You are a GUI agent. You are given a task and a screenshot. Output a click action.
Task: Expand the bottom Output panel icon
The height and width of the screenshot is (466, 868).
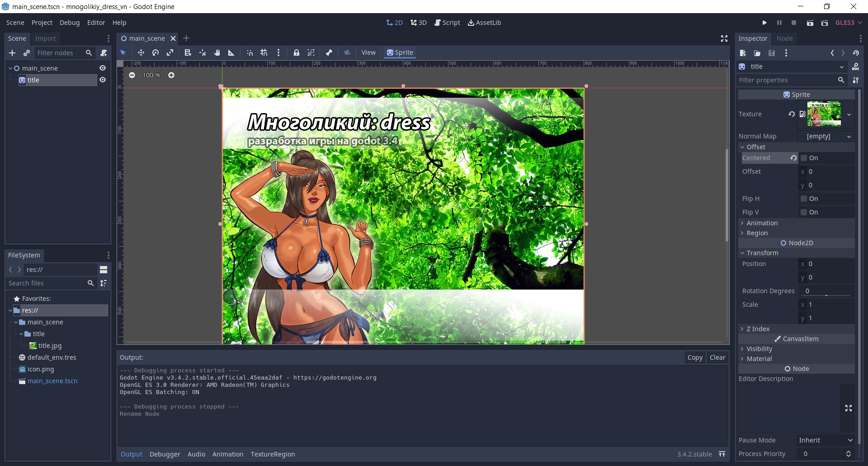pyautogui.click(x=722, y=454)
